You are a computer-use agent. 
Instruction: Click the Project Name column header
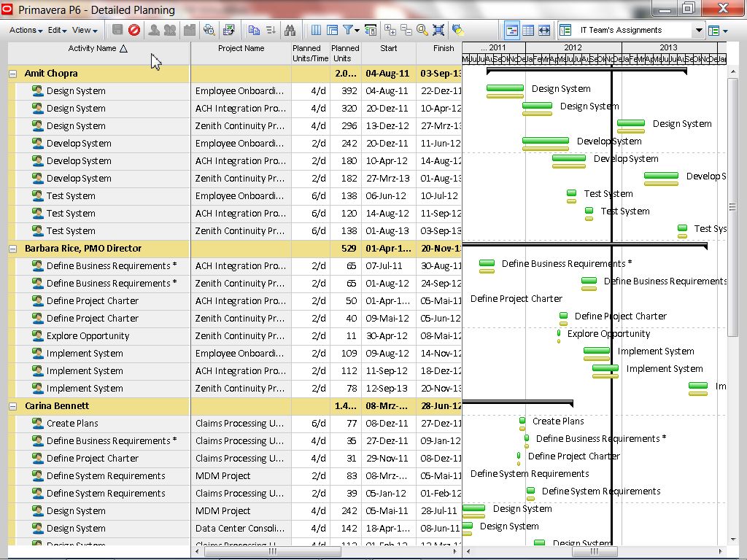pyautogui.click(x=241, y=53)
